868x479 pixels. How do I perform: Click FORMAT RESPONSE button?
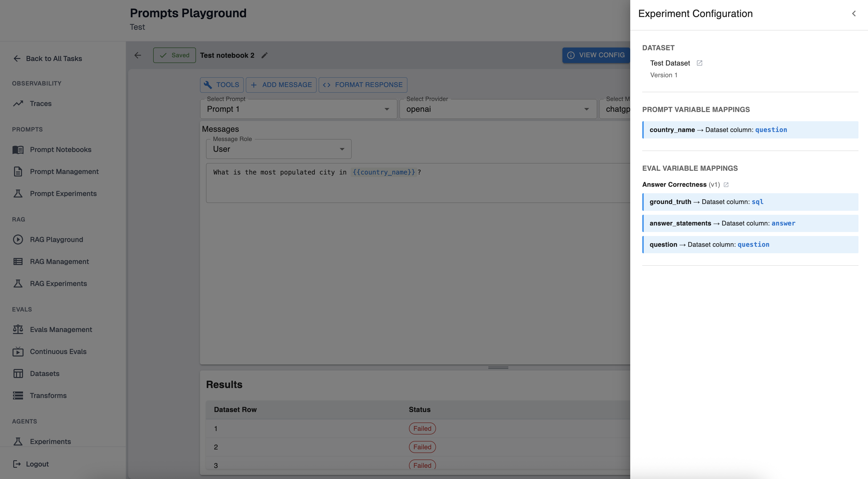363,85
